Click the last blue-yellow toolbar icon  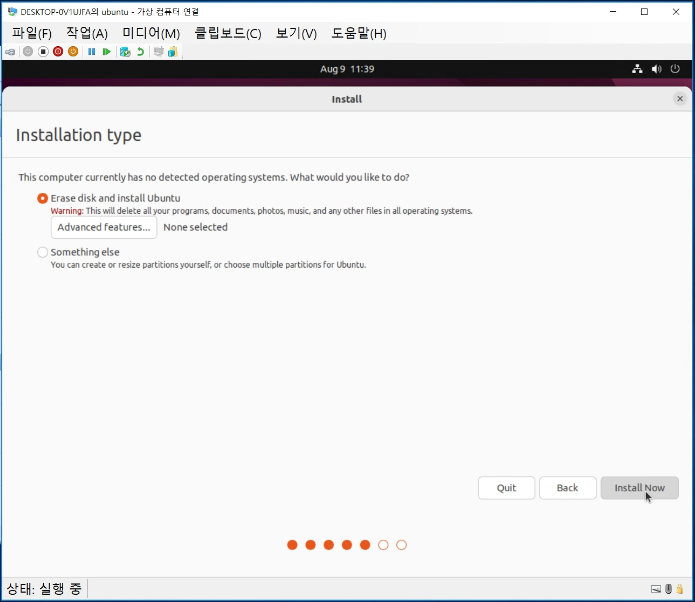pos(173,52)
